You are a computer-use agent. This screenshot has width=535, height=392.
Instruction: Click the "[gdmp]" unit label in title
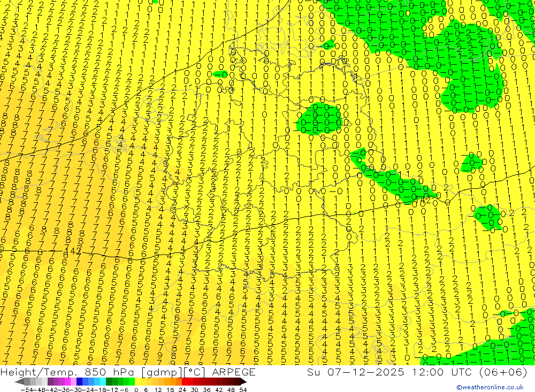click(x=162, y=372)
